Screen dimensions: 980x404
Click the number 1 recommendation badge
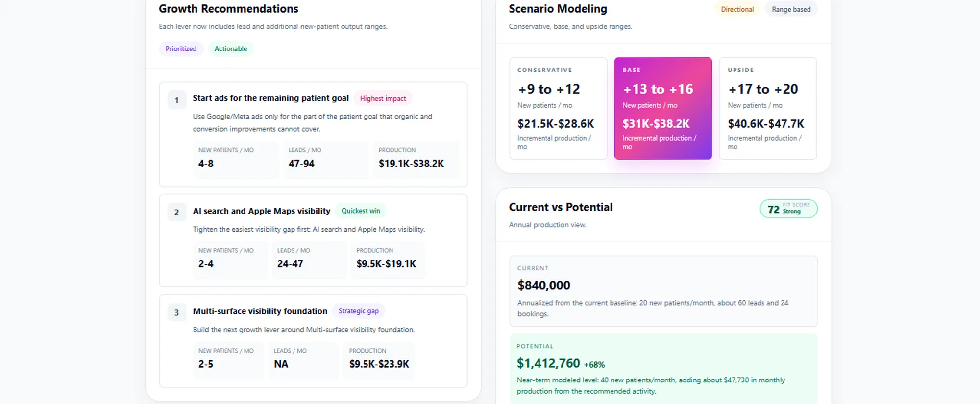pos(176,100)
